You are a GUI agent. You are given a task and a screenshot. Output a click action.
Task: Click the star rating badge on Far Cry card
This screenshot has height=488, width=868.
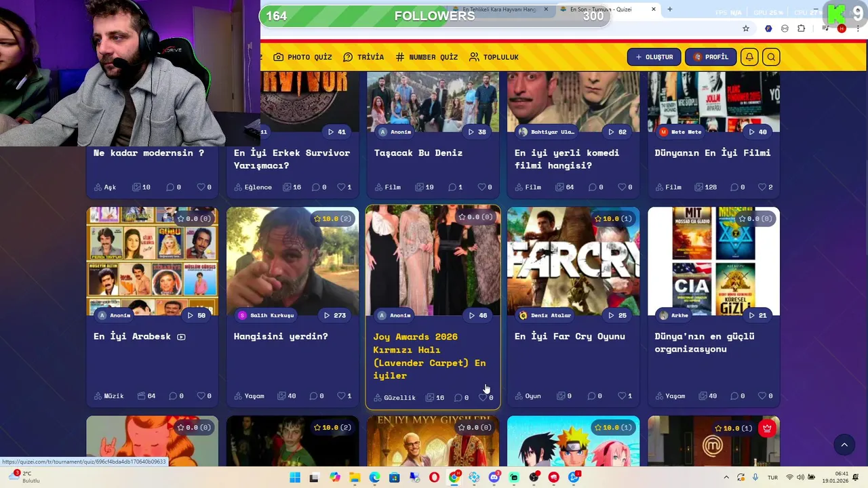click(613, 219)
